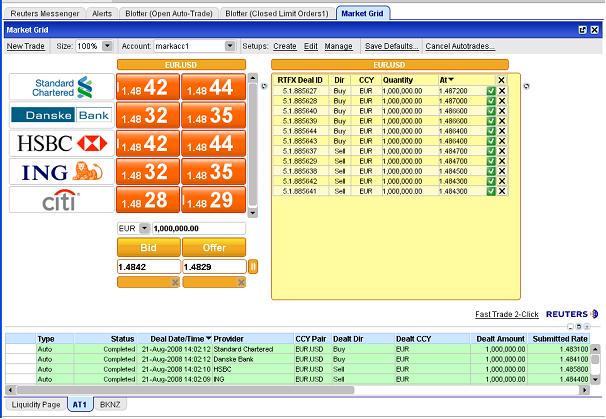Clear the Offer order with small X
Viewport: 606px width, 419px height.
pyautogui.click(x=241, y=283)
